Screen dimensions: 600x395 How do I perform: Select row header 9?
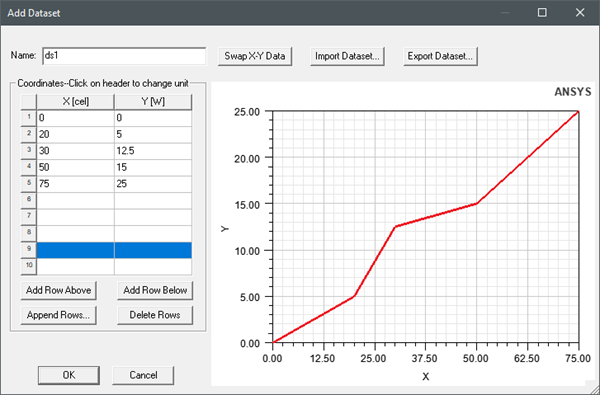[x=29, y=250]
